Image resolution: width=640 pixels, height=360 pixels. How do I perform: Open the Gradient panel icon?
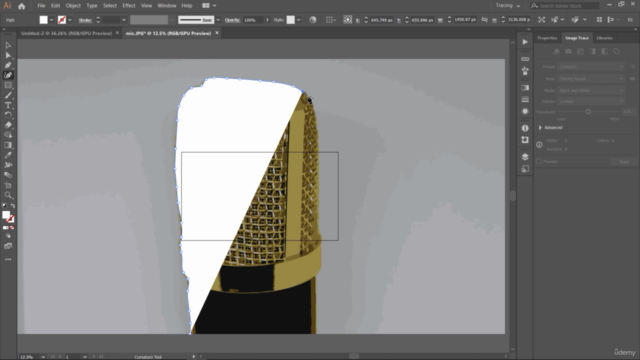point(525,88)
